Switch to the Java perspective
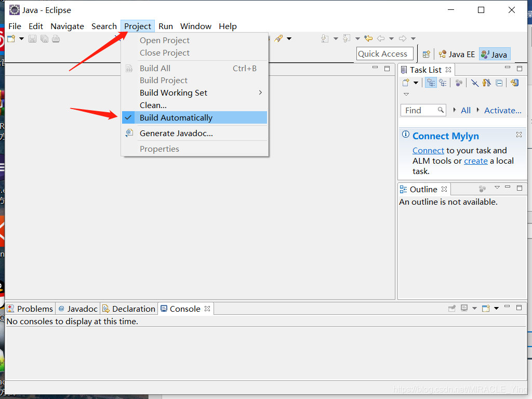Viewport: 532px width, 399px height. pos(495,54)
